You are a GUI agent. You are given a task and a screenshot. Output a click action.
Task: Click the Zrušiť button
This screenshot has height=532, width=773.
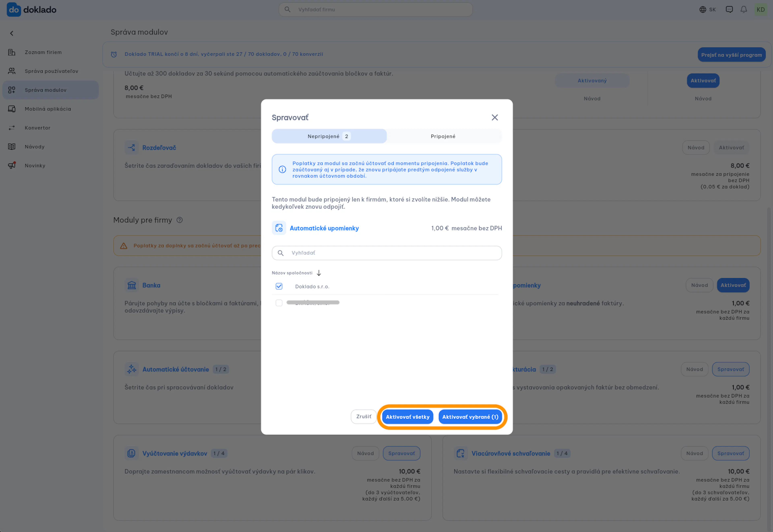(364, 417)
